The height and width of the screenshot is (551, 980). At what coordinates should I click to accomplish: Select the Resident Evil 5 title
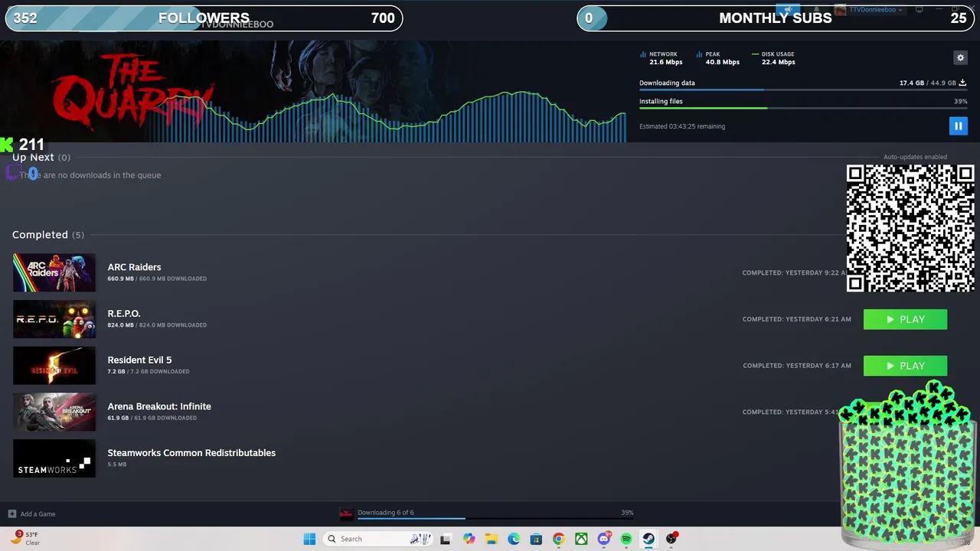click(x=139, y=360)
